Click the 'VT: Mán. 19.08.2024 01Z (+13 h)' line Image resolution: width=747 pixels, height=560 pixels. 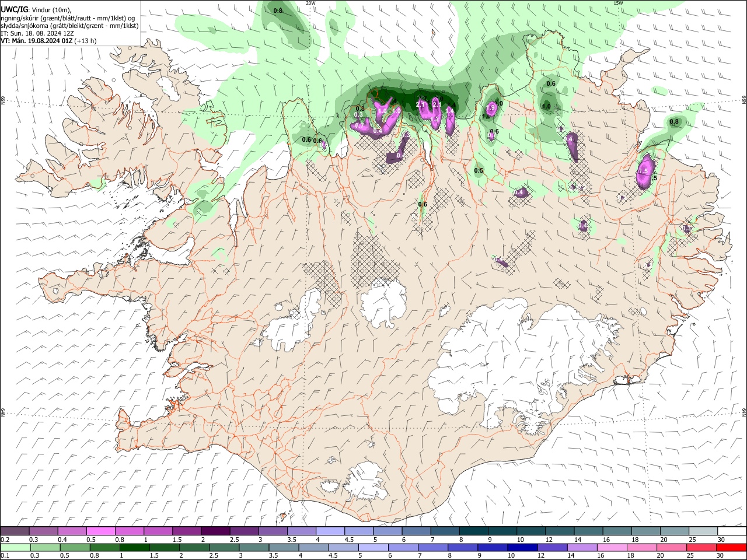coord(48,41)
